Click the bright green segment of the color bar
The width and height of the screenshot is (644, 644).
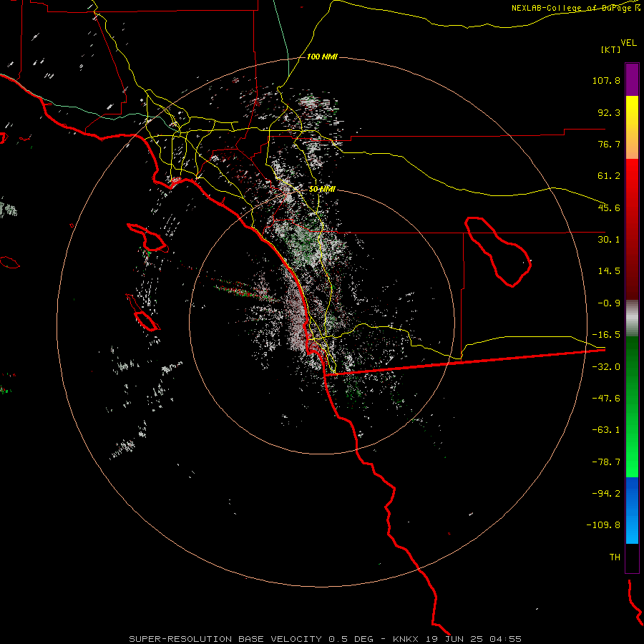(632, 406)
